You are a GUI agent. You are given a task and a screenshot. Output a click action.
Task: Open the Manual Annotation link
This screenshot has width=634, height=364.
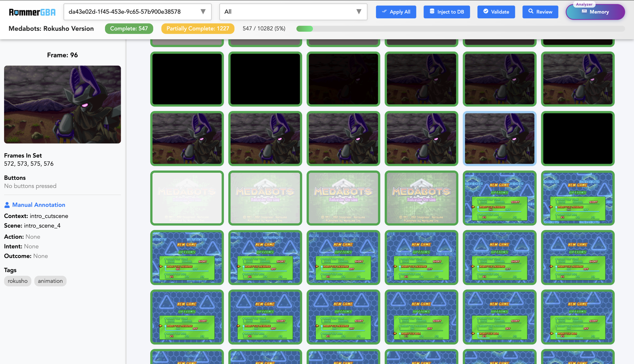tap(38, 205)
